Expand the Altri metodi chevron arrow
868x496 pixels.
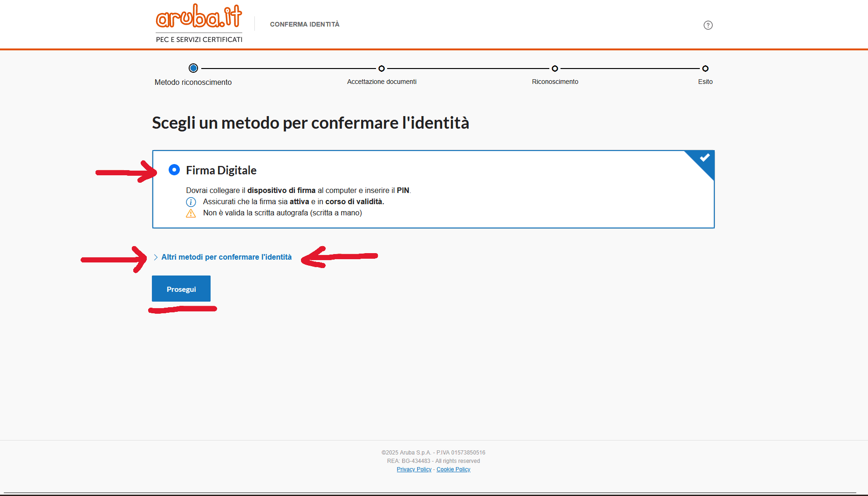(156, 257)
